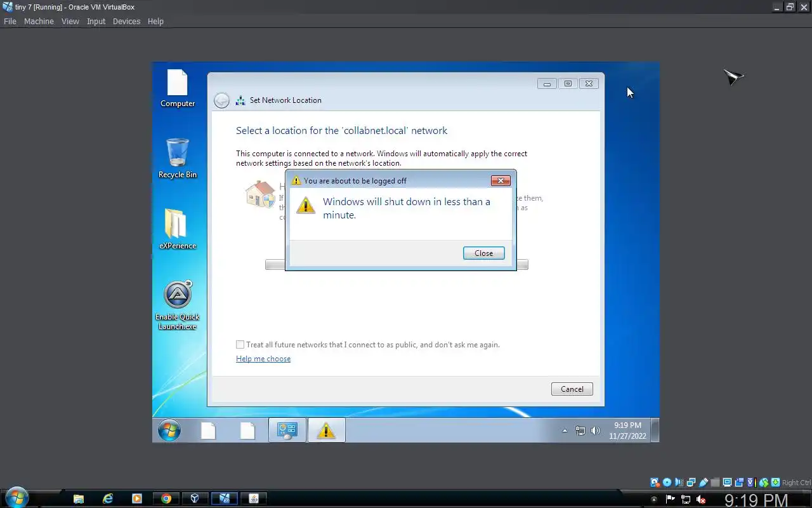Viewport: 812px width, 508px height.
Task: Click the Home network house icon
Action: click(x=260, y=194)
